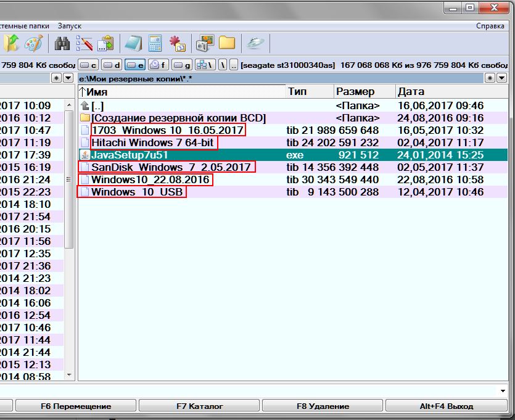Click the flying saucer toolbar icon
Viewport: 515px width, 420px height.
pos(255,43)
